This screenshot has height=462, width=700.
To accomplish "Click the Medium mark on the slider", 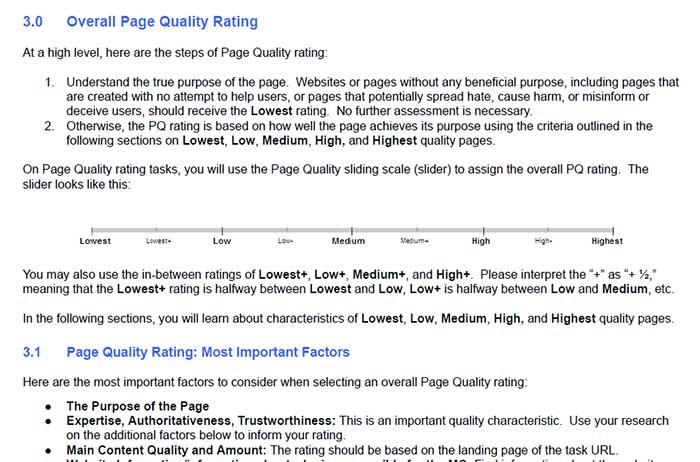I will (352, 231).
